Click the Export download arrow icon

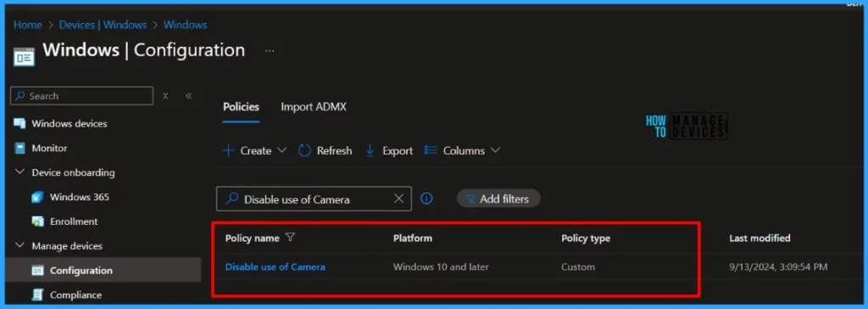click(370, 151)
